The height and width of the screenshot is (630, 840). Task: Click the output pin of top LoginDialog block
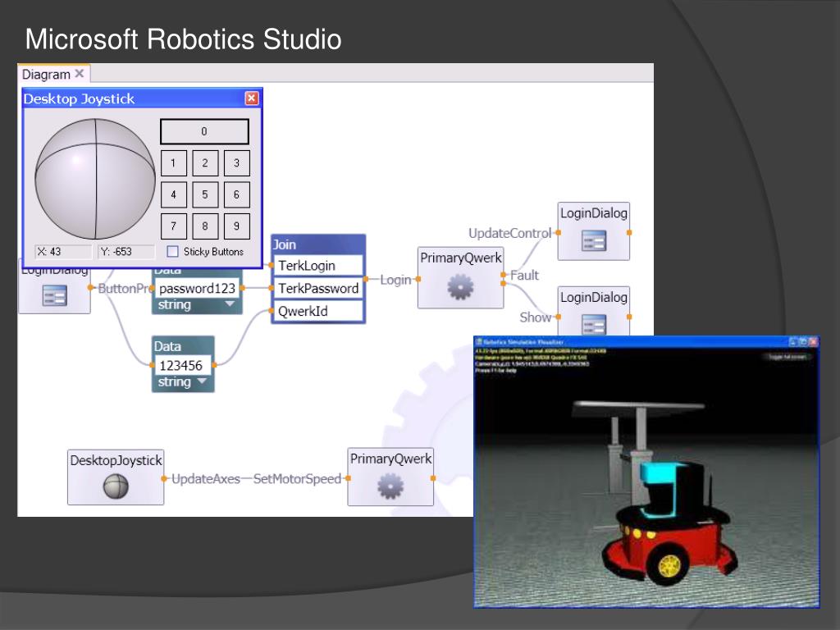tap(629, 232)
